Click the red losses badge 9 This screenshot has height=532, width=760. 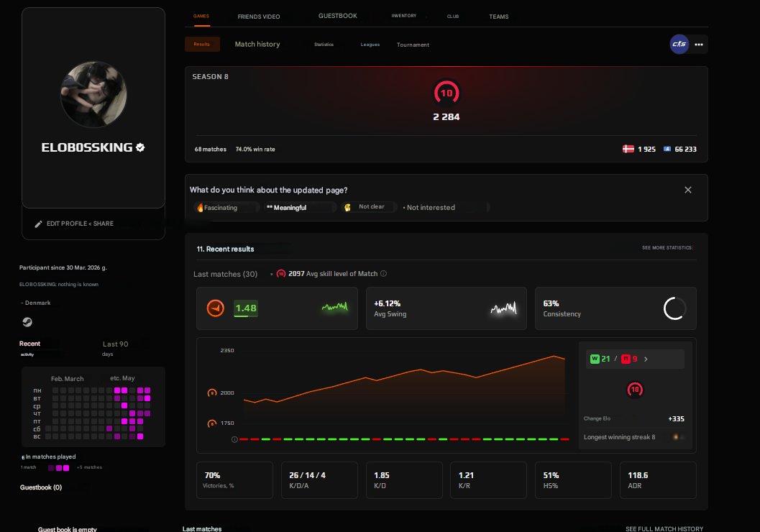pos(629,359)
